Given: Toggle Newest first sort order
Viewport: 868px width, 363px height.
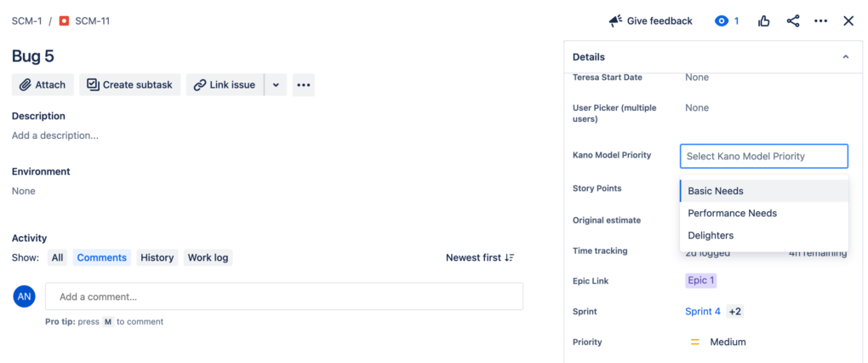Looking at the screenshot, I should click(480, 257).
